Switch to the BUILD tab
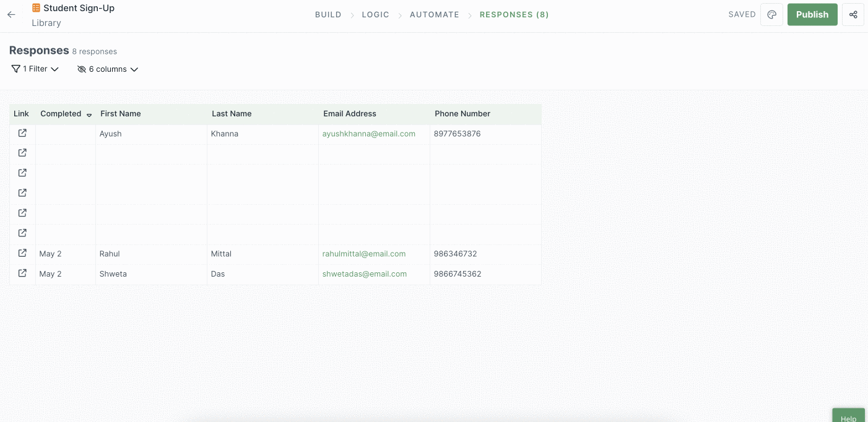Image resolution: width=868 pixels, height=422 pixels. [328, 14]
